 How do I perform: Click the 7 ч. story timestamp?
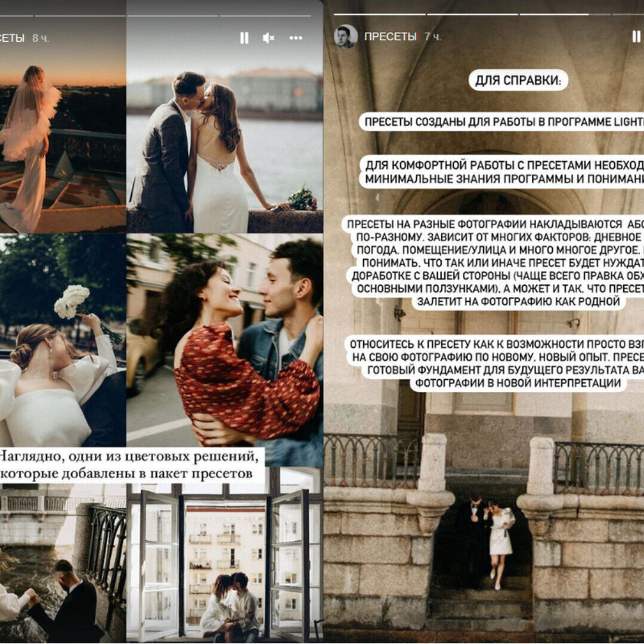433,36
